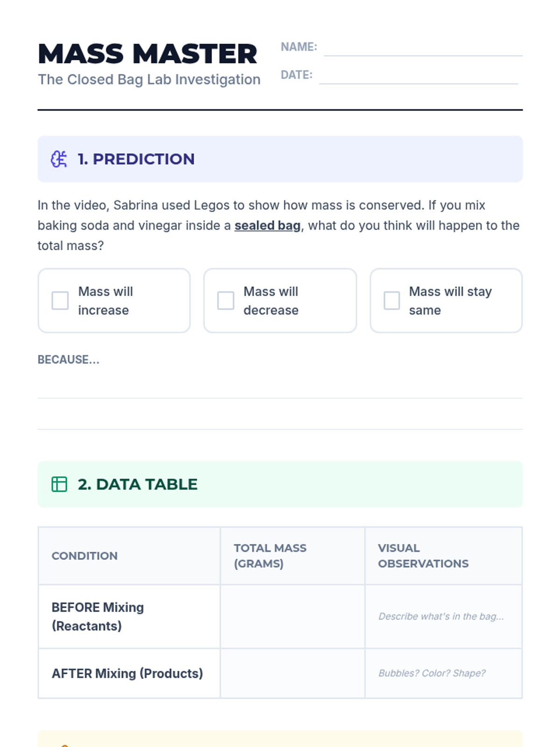Click the '1. Prediction' section header
Image resolution: width=560 pixels, height=747 pixels.
[136, 159]
